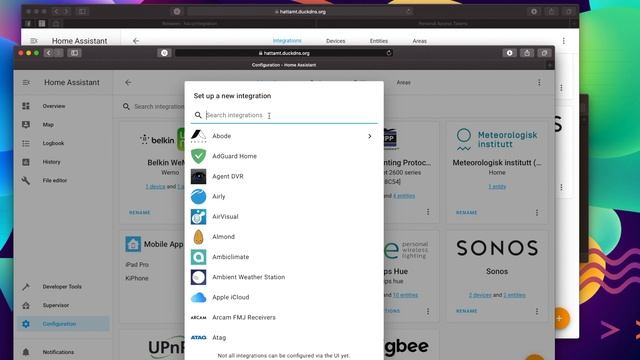640x360 pixels.
Task: Collapse the Home Assistant sidebar menu icon
Action: click(26, 82)
